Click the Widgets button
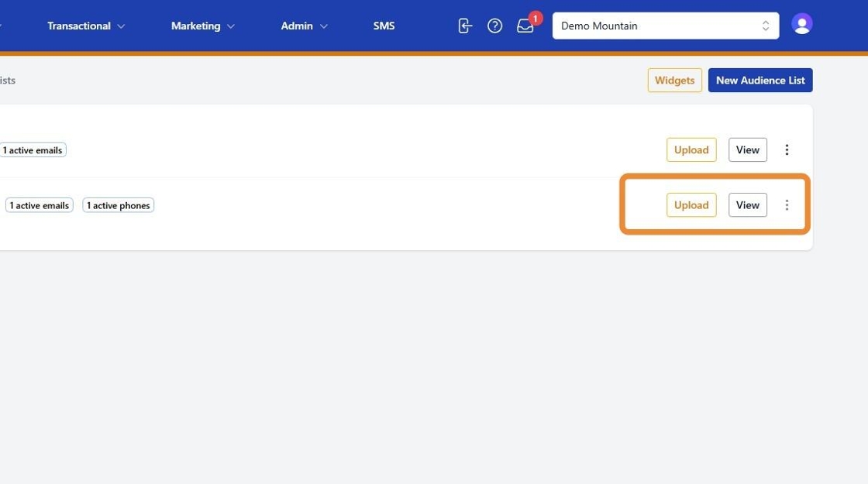The width and height of the screenshot is (868, 484). point(674,81)
